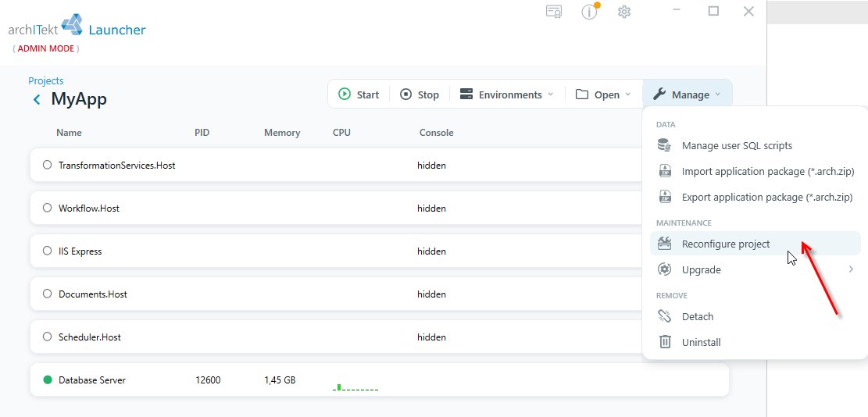Open the license certificate icon
Image resolution: width=868 pixels, height=417 pixels.
tap(554, 12)
